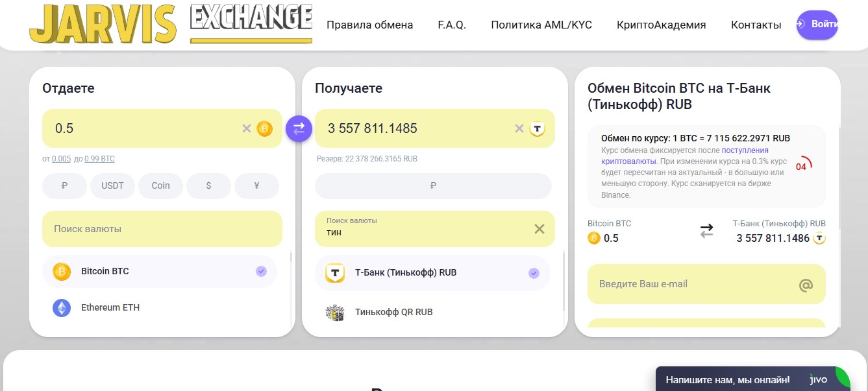Click the circular swap currencies arrow icon
The image size is (868, 391).
298,128
